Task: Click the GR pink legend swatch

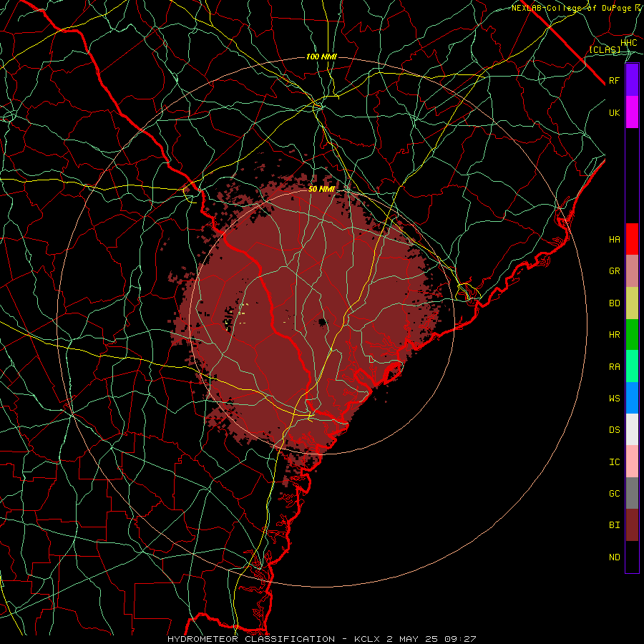Action: (x=632, y=271)
